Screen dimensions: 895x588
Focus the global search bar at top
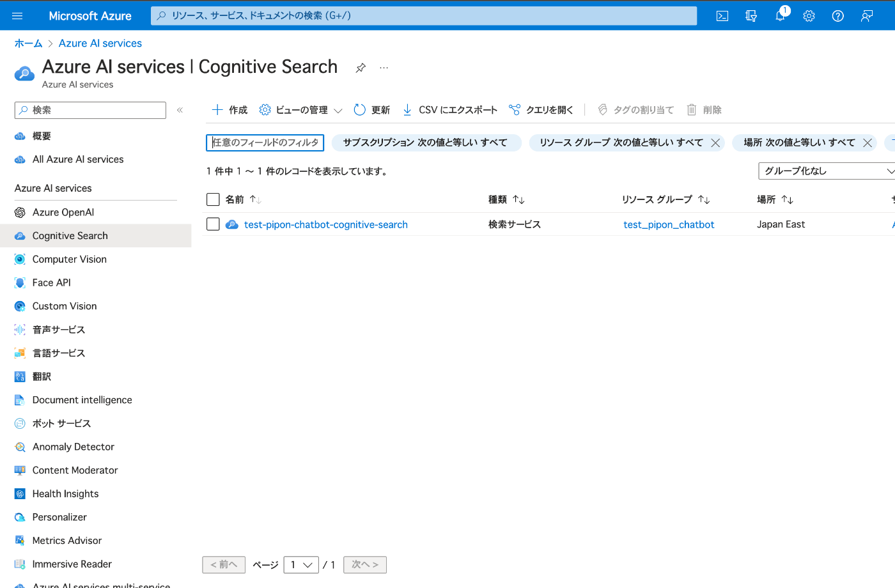tap(424, 16)
